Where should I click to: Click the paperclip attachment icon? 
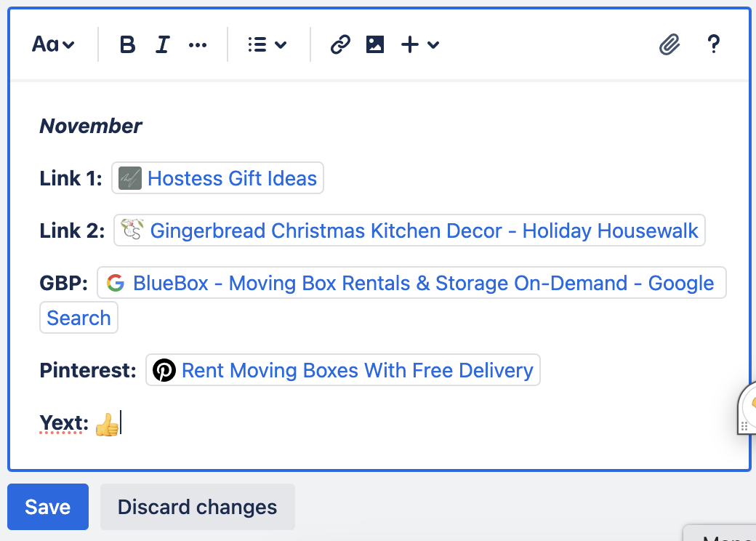click(x=669, y=44)
